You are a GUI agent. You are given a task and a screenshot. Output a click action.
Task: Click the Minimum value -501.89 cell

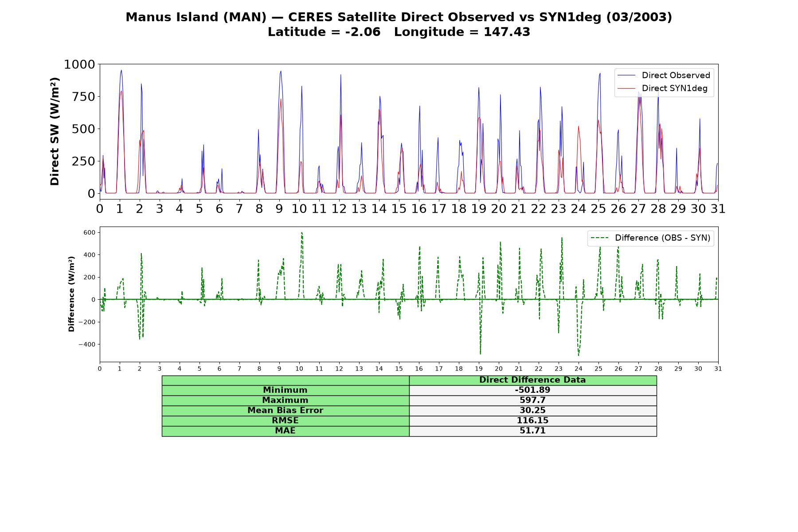point(533,390)
